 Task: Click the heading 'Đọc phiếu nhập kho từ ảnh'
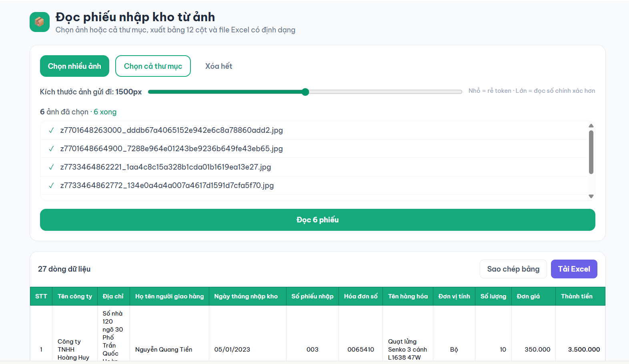click(x=135, y=17)
